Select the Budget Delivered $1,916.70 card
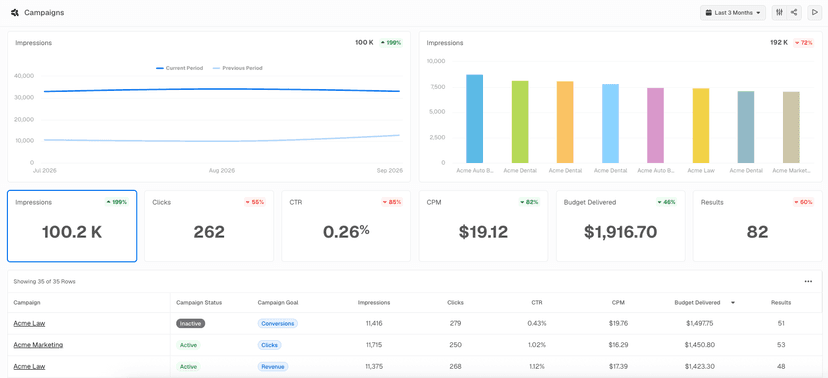 620,226
